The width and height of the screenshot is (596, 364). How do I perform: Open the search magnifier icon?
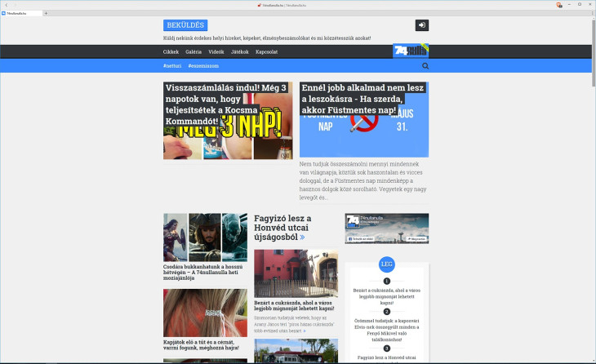[x=425, y=66]
